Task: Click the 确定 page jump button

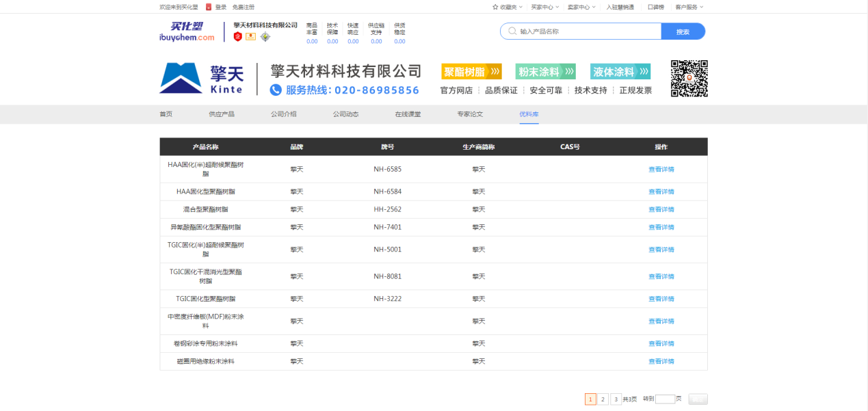Action: 698,399
